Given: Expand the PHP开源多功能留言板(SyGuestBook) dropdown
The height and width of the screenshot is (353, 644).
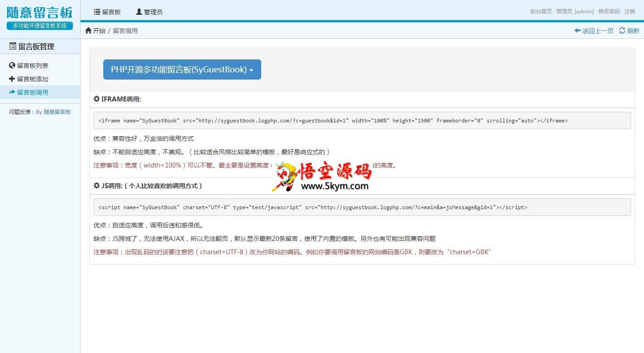Looking at the screenshot, I should pyautogui.click(x=182, y=70).
